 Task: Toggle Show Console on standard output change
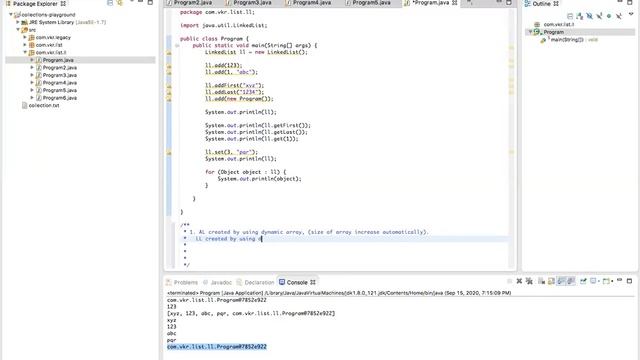561,281
